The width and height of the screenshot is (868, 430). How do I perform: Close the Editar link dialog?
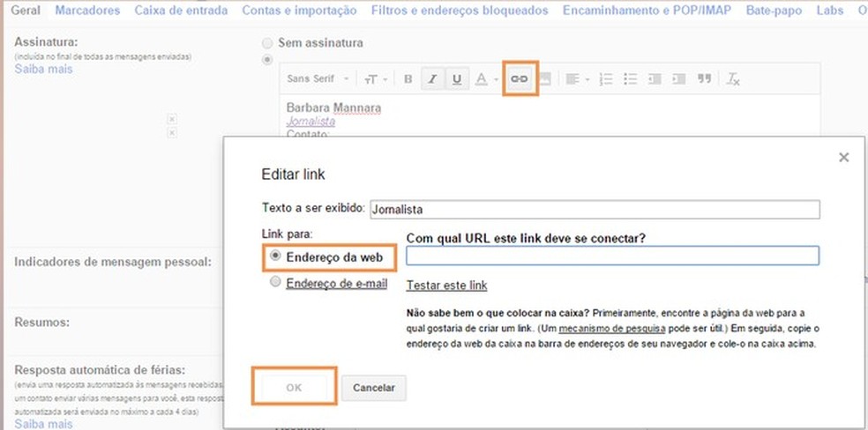pyautogui.click(x=843, y=158)
